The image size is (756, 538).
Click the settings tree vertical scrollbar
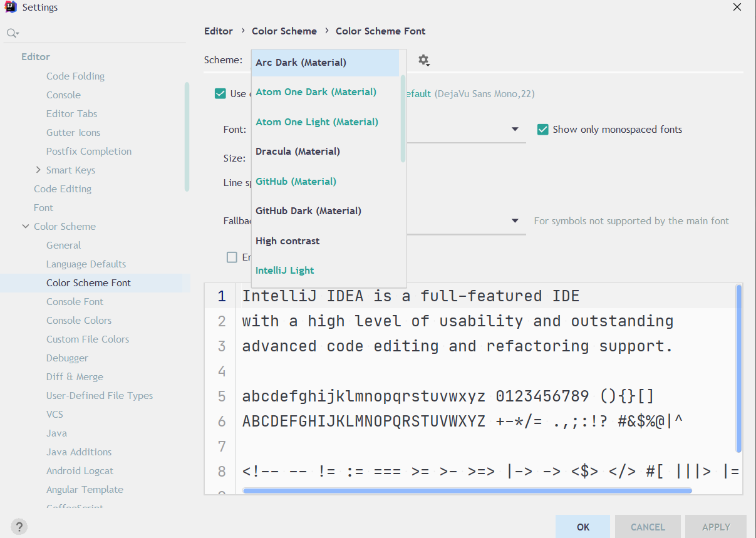187,137
